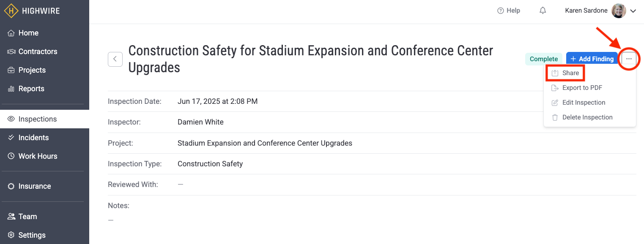The width and height of the screenshot is (644, 244).
Task: Toggle the three-dot more actions menu
Action: point(629,59)
